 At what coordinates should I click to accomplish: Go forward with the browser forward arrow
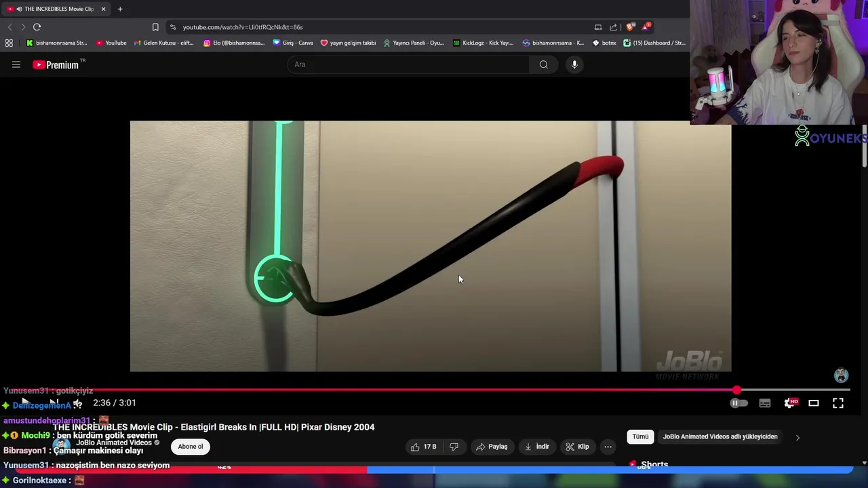pyautogui.click(x=23, y=27)
